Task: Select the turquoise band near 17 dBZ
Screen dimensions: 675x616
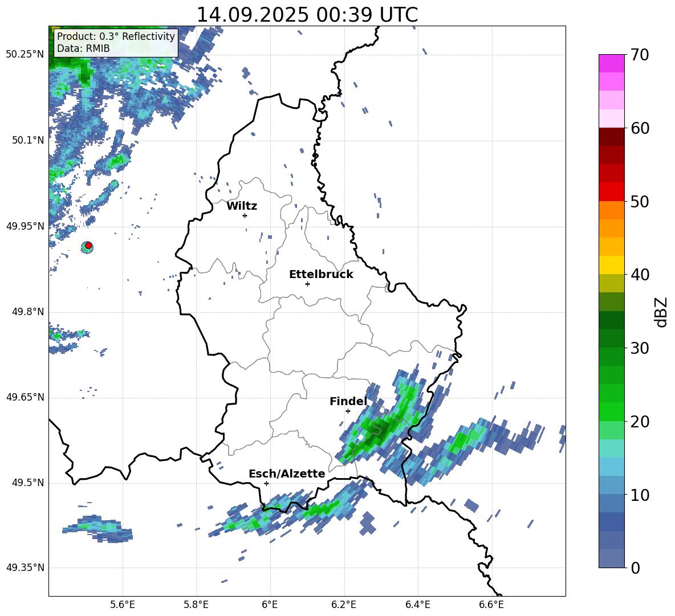Action: pyautogui.click(x=612, y=448)
